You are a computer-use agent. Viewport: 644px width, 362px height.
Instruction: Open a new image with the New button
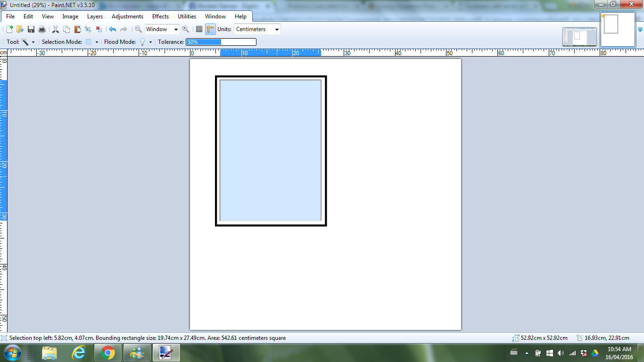click(x=9, y=29)
